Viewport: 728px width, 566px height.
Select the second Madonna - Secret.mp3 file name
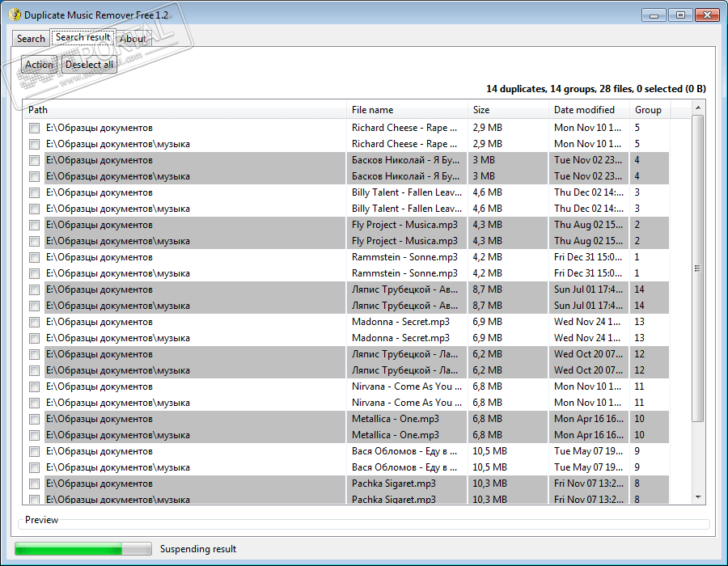(x=400, y=338)
